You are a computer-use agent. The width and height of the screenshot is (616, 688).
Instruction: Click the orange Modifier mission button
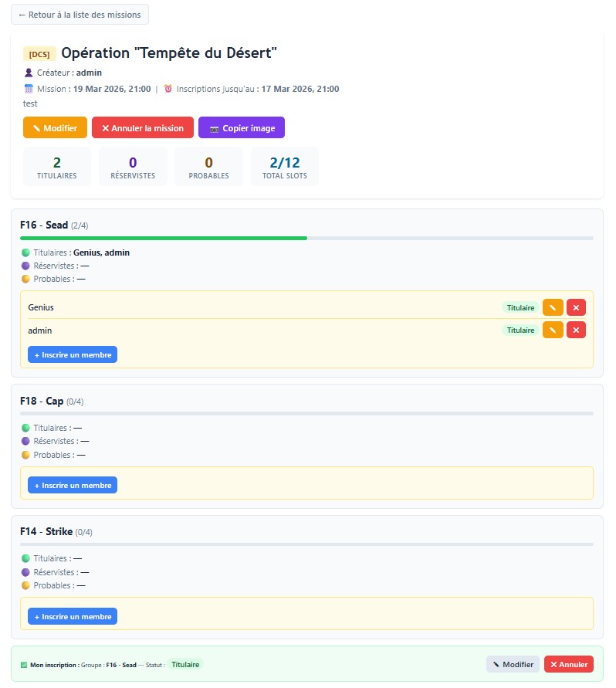tap(55, 127)
